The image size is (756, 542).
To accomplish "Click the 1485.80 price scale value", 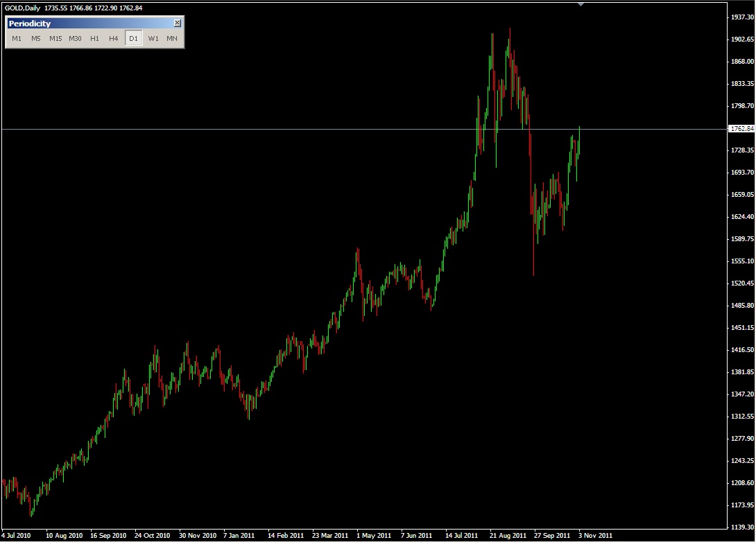I will (742, 305).
